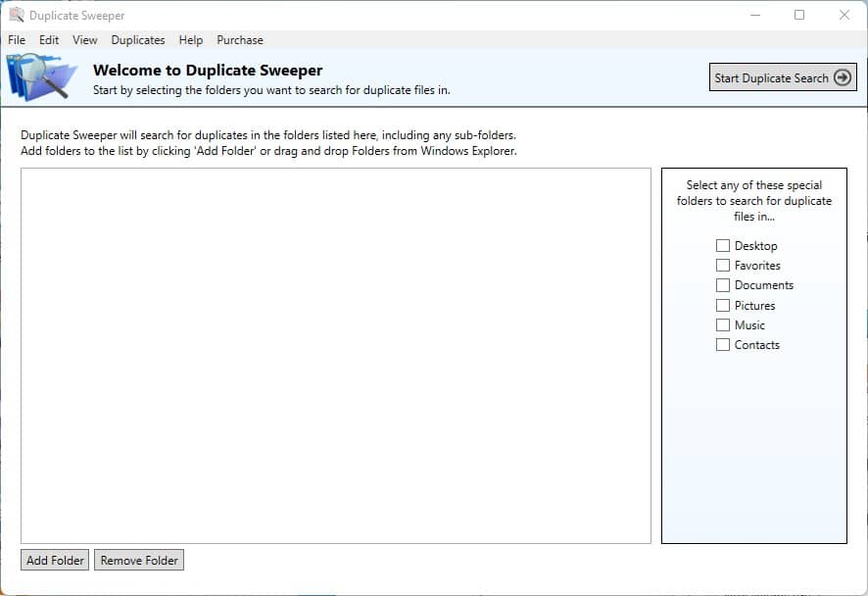Open the Purchase menu
868x596 pixels.
click(x=240, y=40)
